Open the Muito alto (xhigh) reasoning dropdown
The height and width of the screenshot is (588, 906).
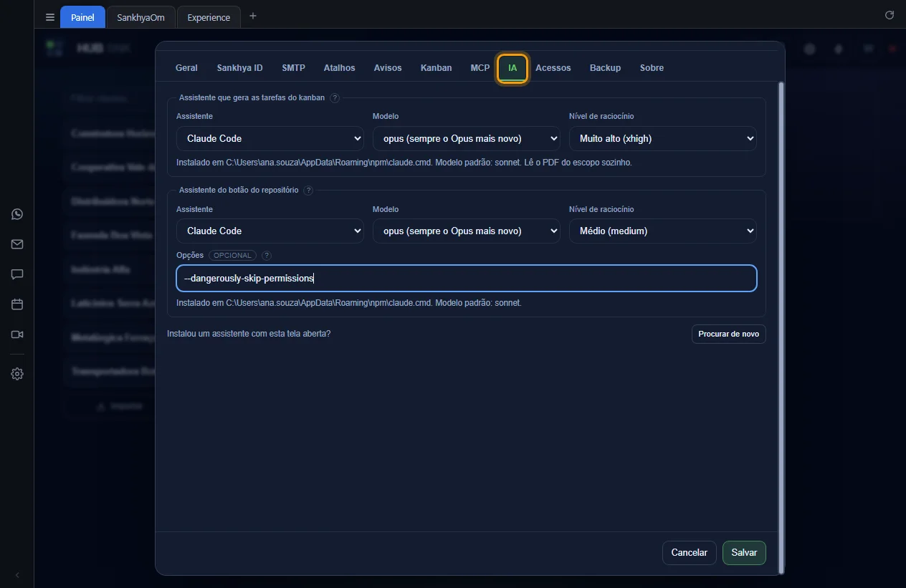pyautogui.click(x=663, y=138)
